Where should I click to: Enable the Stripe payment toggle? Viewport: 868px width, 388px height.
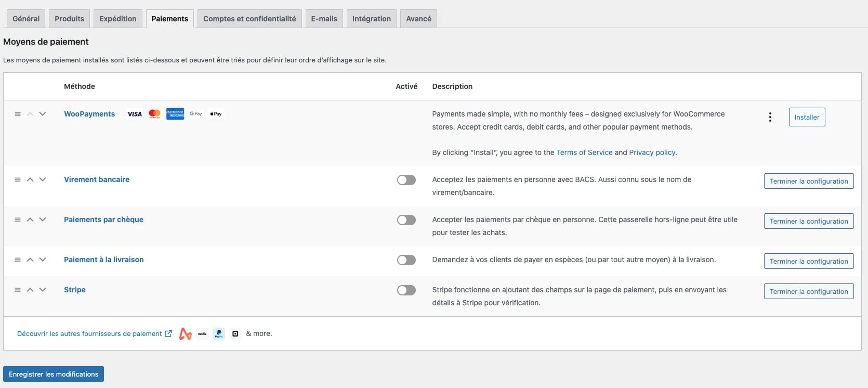tap(406, 290)
